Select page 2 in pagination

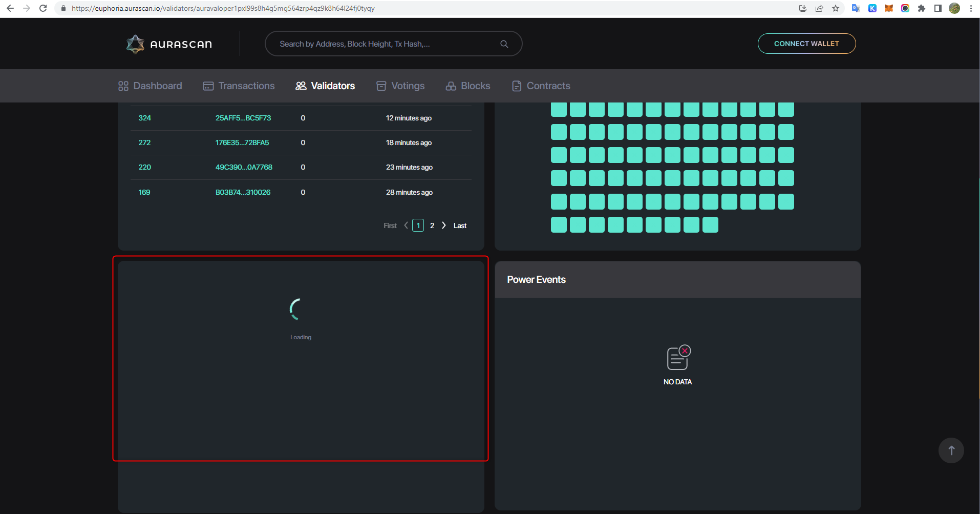(x=432, y=225)
